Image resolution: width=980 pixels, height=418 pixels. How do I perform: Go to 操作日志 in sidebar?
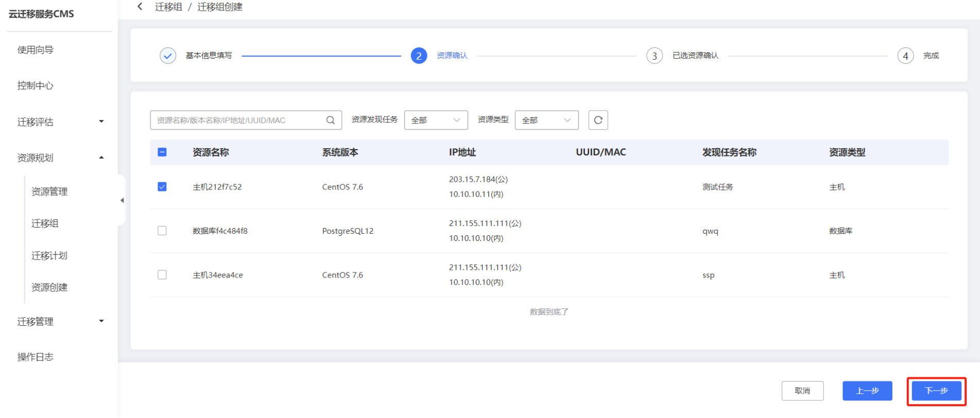[x=36, y=357]
